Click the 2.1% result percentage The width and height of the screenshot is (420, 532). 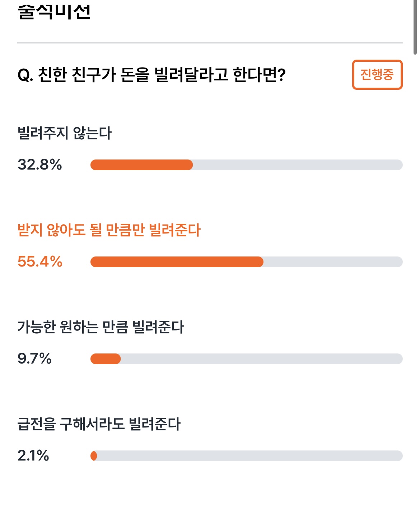pos(33,456)
